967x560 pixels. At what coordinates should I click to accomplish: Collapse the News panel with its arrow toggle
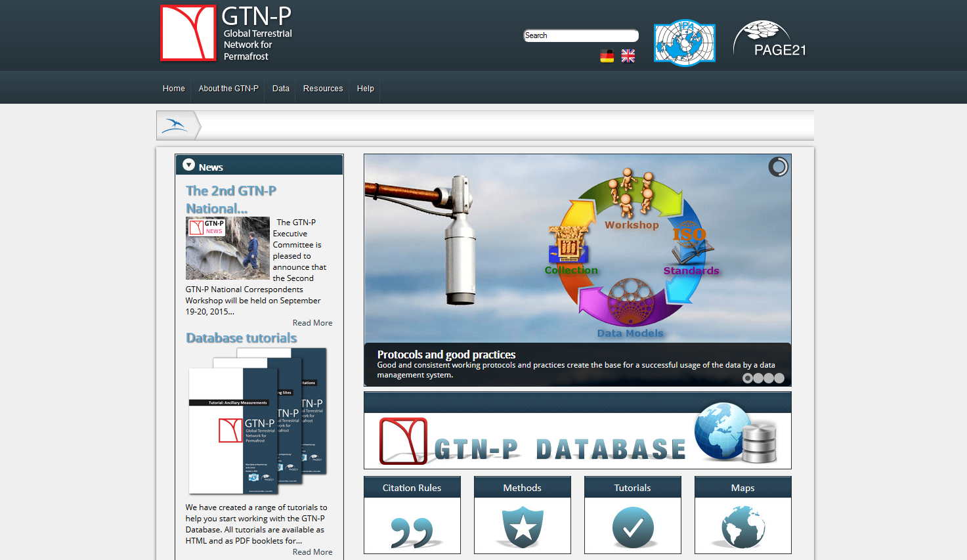click(188, 165)
